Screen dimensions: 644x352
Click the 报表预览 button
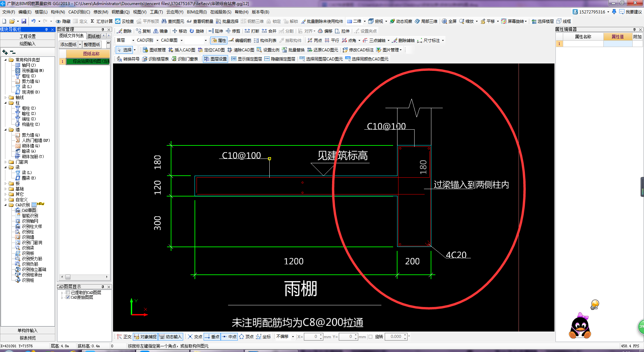coord(28,338)
